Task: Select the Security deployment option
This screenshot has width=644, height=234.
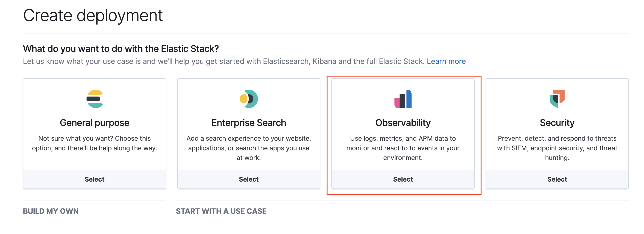Action: [x=557, y=179]
